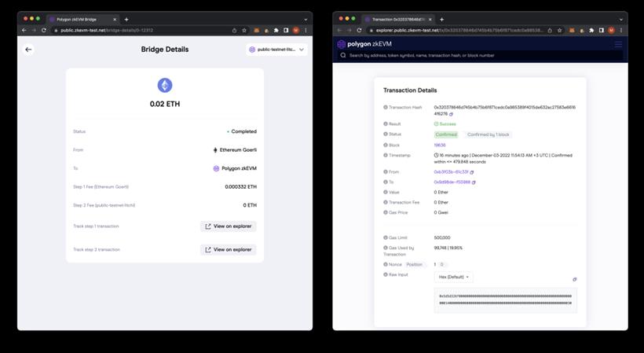Image resolution: width=644 pixels, height=353 pixels.
Task: Click the 500,000 gas limit value
Action: point(442,238)
